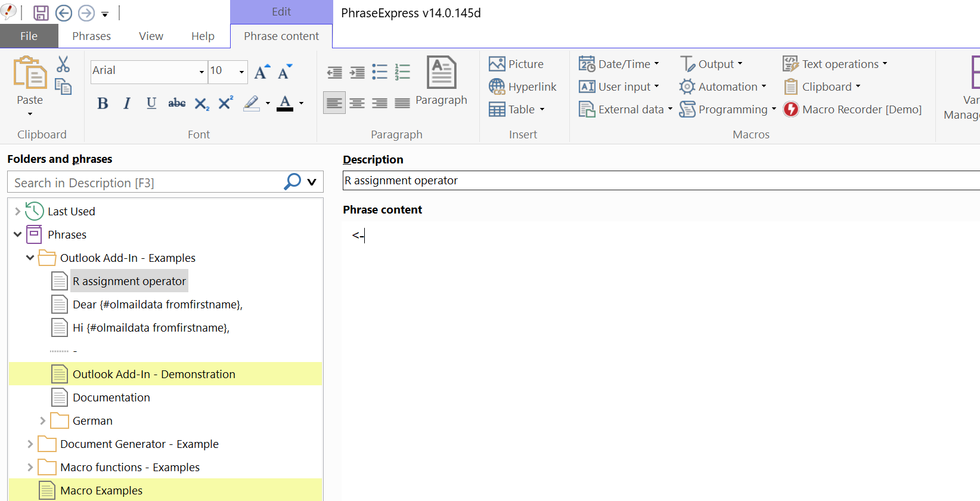The height and width of the screenshot is (501, 980).
Task: Click the Edit contextual tab header
Action: coord(281,12)
